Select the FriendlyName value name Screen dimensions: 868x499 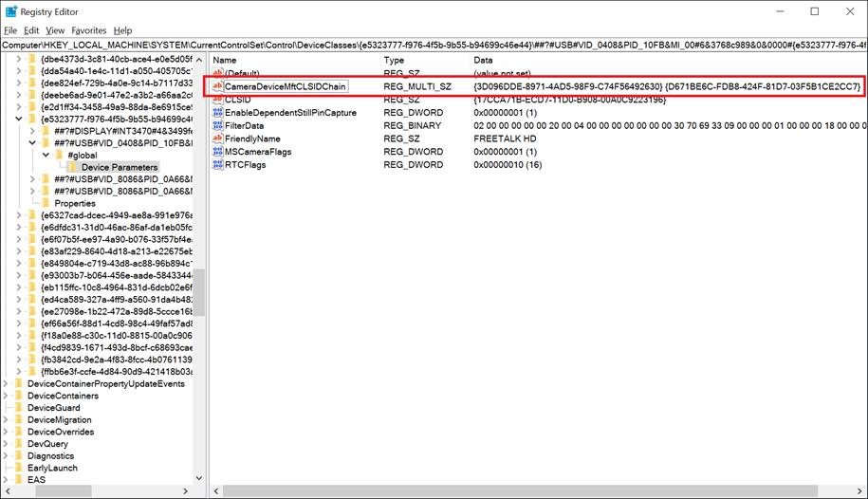click(252, 139)
